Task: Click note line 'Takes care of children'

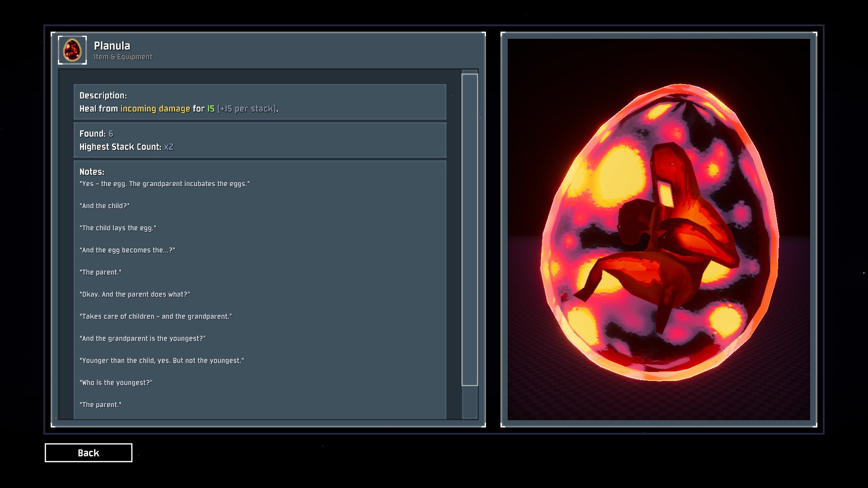Action: pos(156,316)
